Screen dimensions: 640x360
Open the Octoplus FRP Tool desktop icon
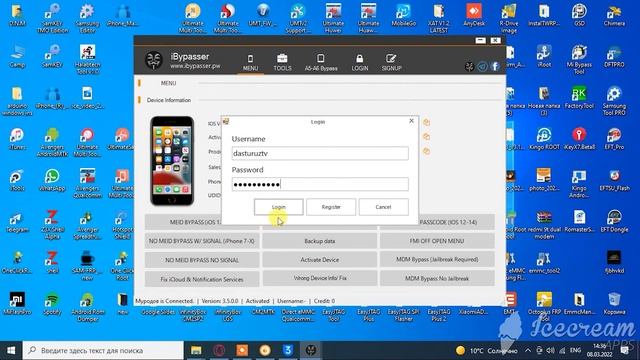coord(544,307)
